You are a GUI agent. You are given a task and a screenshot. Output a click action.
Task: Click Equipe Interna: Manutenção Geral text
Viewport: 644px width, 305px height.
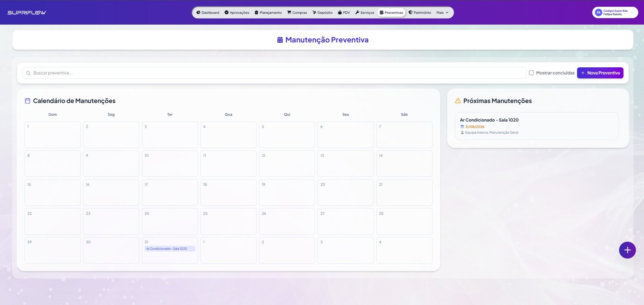tap(491, 133)
